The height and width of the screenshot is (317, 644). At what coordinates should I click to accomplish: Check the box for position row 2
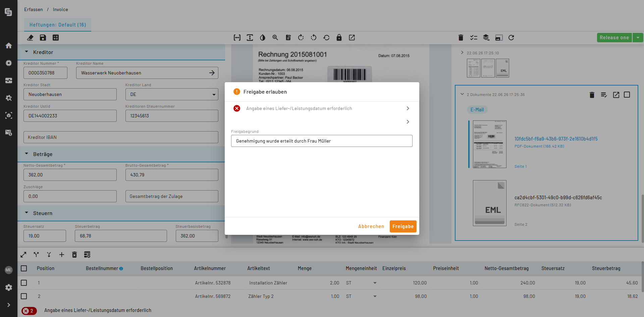pyautogui.click(x=24, y=296)
